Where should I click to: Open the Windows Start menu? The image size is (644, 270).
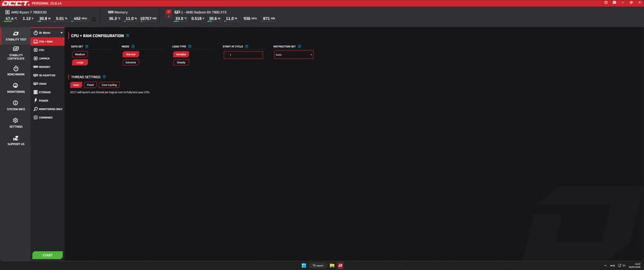[x=303, y=265]
